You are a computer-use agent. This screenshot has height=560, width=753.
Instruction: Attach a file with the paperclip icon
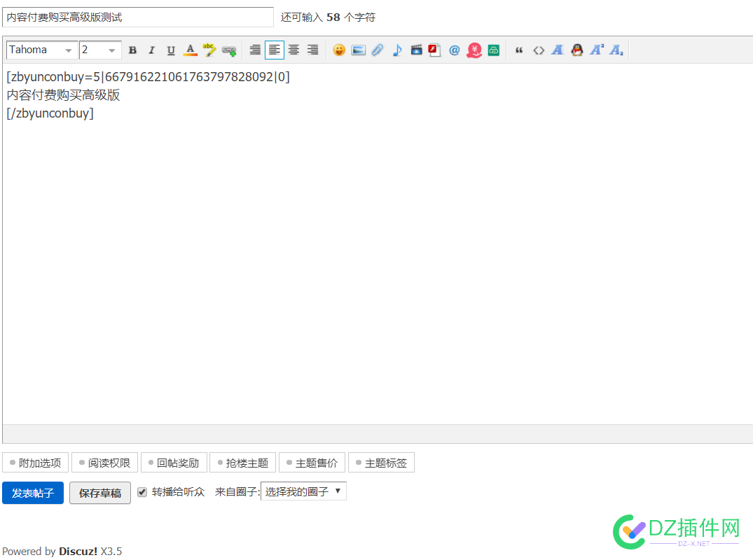378,50
